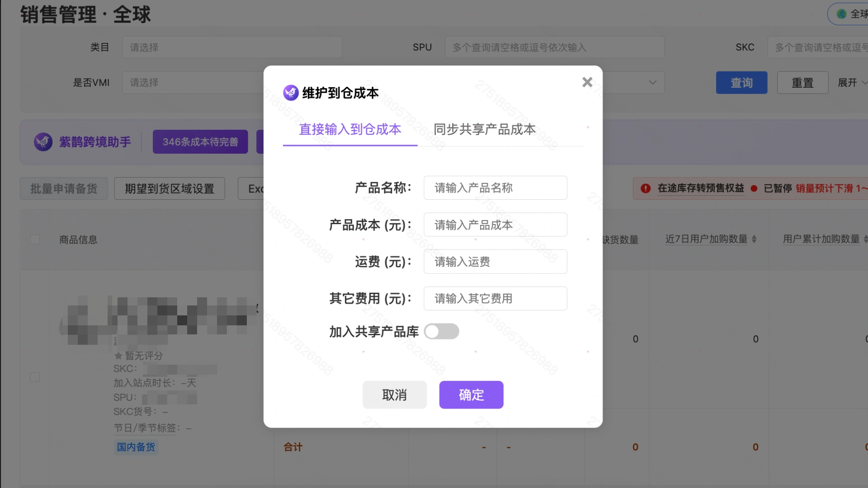Focus the 产品成本 (元) input field
The width and height of the screenshot is (868, 488).
click(x=495, y=225)
